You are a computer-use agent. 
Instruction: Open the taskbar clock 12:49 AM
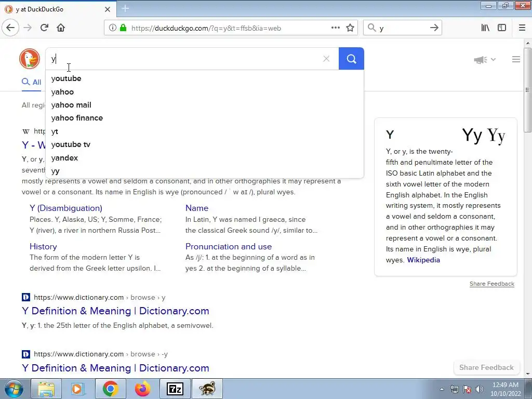point(506,389)
